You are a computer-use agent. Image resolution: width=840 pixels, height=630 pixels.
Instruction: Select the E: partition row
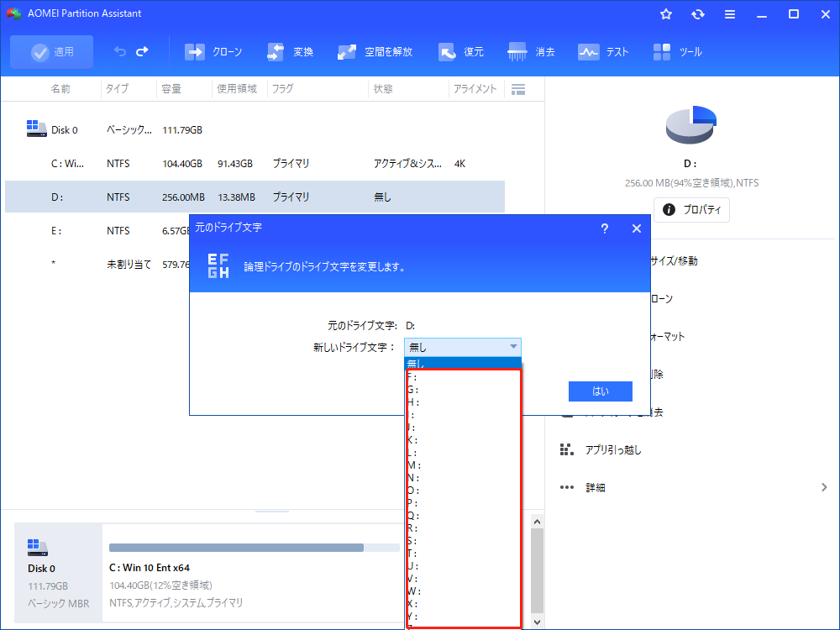coord(97,230)
